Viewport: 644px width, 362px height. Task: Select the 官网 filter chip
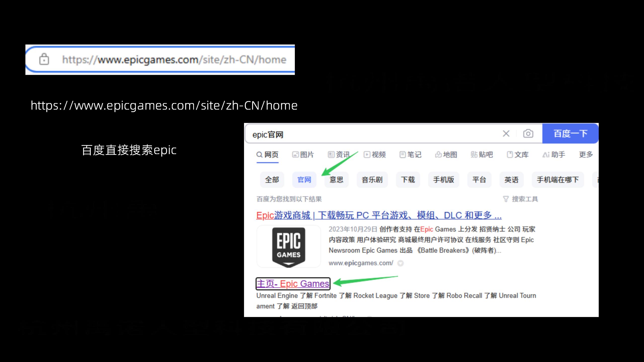(x=304, y=180)
